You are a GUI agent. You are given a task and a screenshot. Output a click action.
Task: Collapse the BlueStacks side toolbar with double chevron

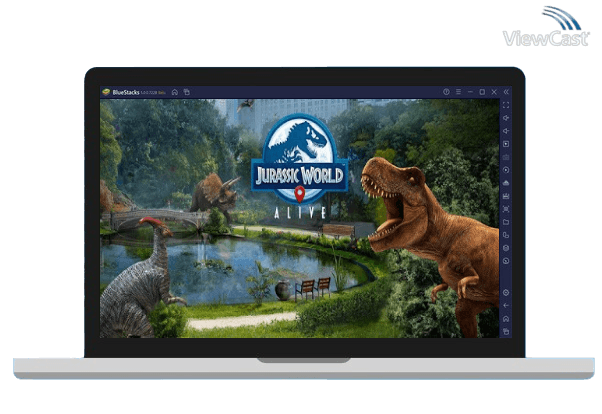(x=506, y=92)
